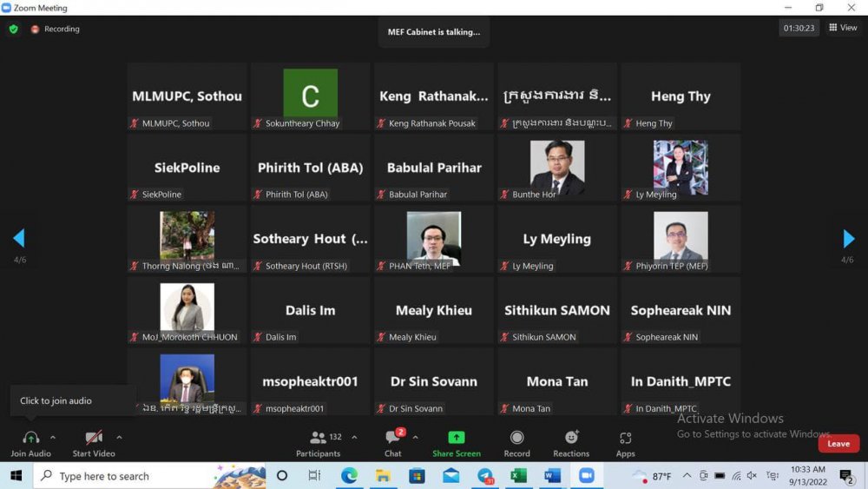868x489 pixels.
Task: Select the Sokuntheary Chhay participant tile
Action: coord(310,96)
